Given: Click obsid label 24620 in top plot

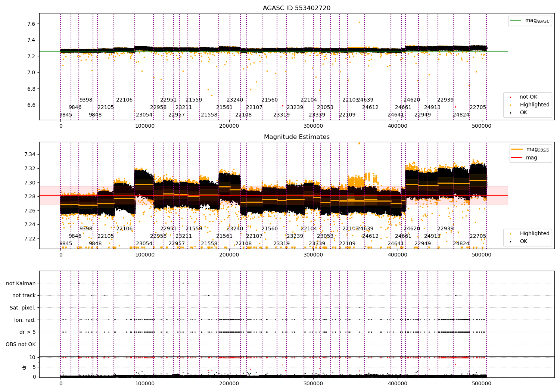Looking at the screenshot, I should click(412, 100).
